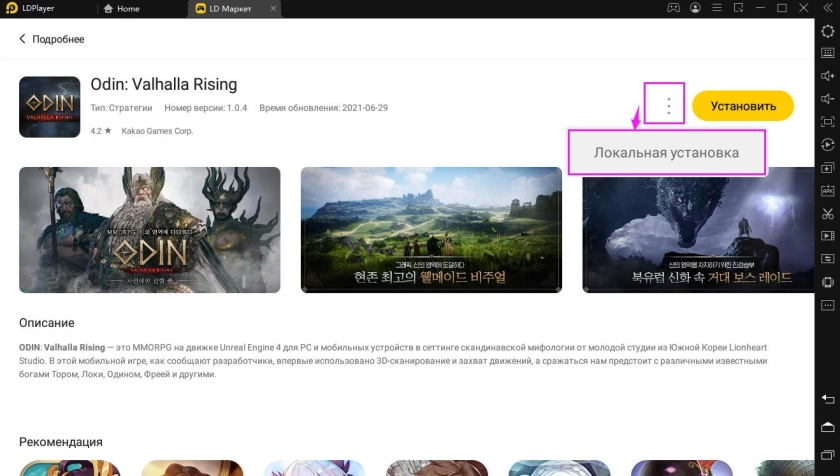The height and width of the screenshot is (476, 840).
Task: Click the Odin: Valhalla Rising app icon
Action: (x=49, y=107)
